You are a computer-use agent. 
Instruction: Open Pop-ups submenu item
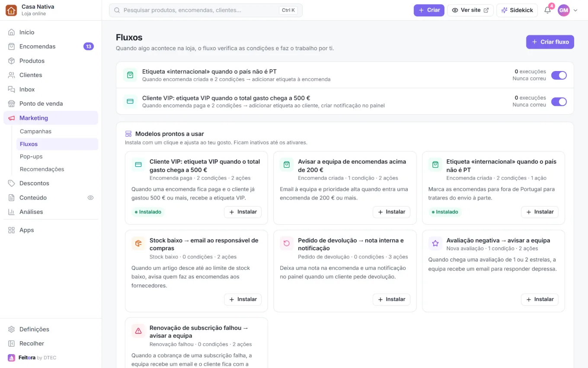pos(57,156)
